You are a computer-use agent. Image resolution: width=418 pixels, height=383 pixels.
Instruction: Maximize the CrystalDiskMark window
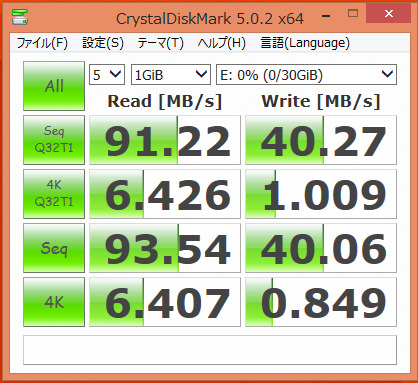tap(353, 14)
